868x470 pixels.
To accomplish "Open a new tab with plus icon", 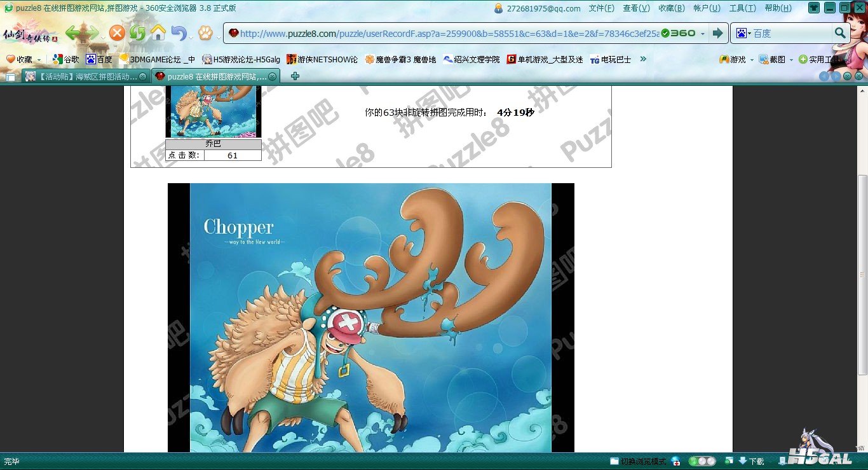I will [x=295, y=76].
